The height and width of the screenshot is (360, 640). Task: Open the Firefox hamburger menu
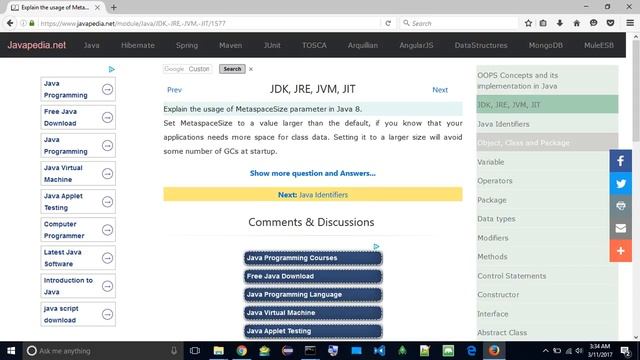630,23
